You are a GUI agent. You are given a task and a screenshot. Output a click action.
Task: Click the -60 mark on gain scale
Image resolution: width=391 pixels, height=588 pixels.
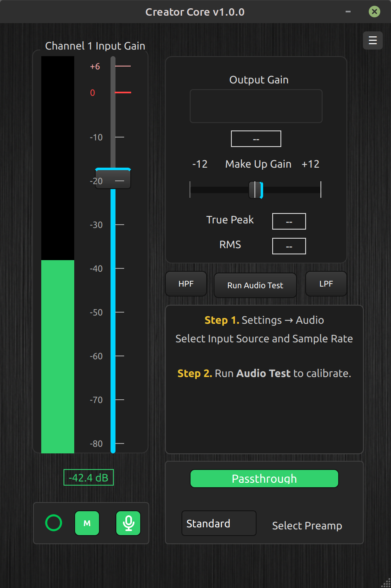point(96,356)
